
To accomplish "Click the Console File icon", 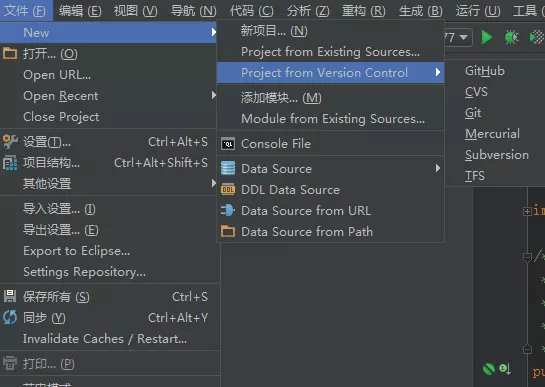I will click(x=228, y=144).
